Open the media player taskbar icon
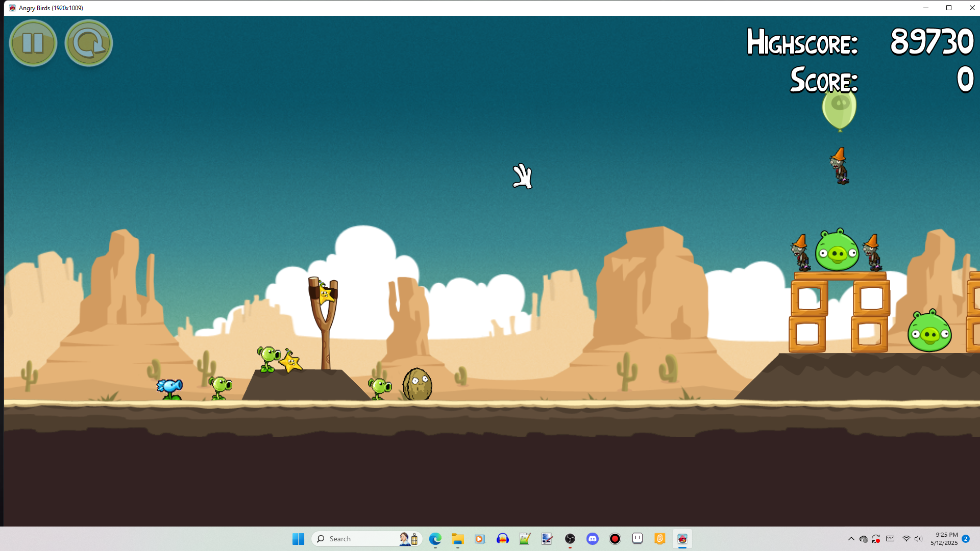The image size is (980, 551). pyautogui.click(x=479, y=539)
